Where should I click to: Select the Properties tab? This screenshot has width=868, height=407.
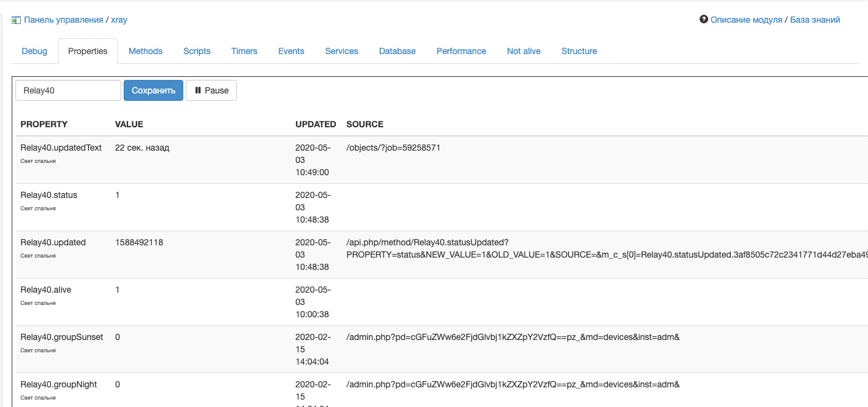coord(88,51)
